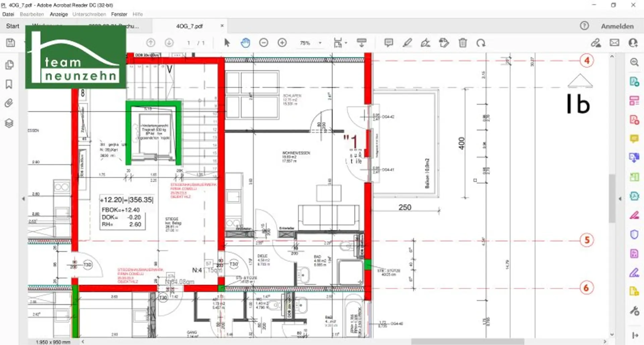Viewport: 644px width, 345px height.
Task: Collapse the right tools pane arrow
Action: [x=620, y=199]
